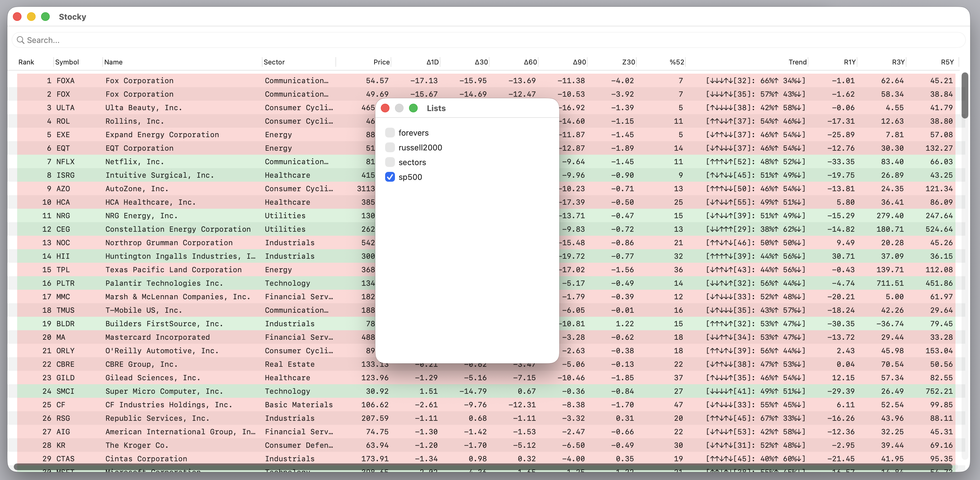Minimize the Stocky main window
The height and width of the screenshot is (480, 980).
(x=31, y=17)
